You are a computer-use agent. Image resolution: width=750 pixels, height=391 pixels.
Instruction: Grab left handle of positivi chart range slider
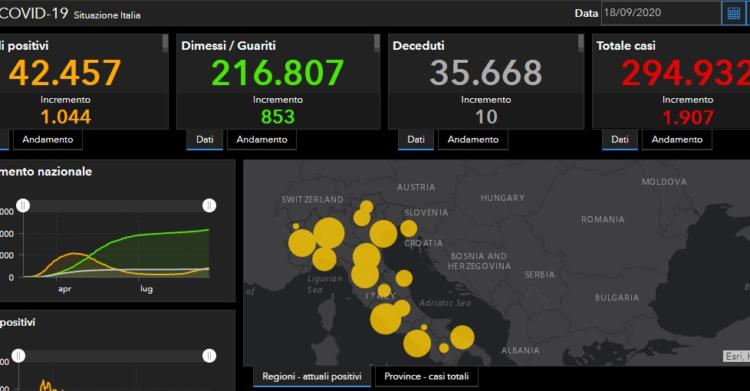(18, 356)
